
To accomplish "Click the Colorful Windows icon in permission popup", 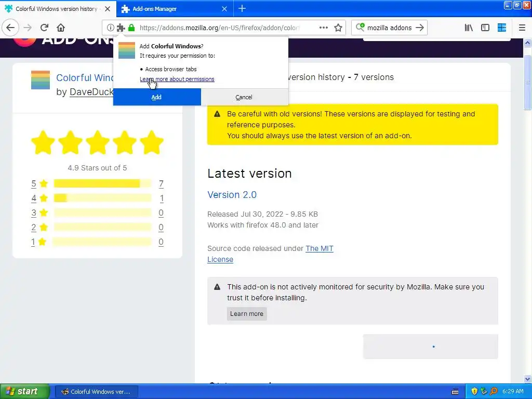I will coord(127,50).
